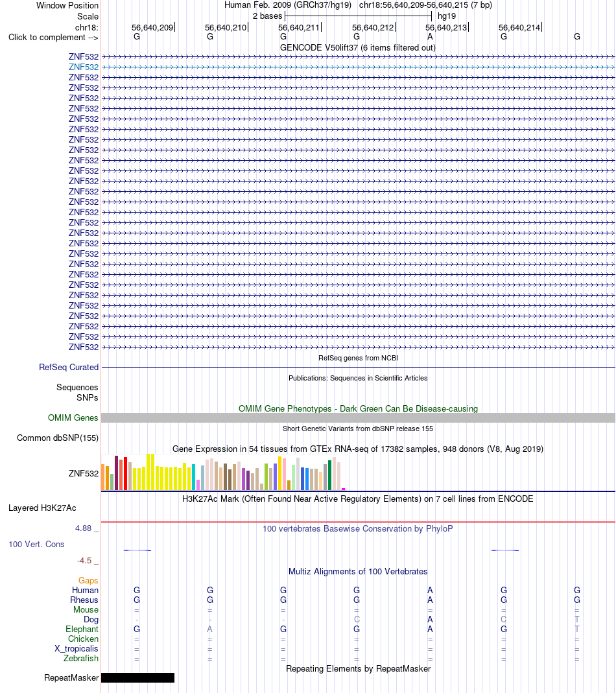Click the "Zebrafish" alignment row label

(80, 658)
